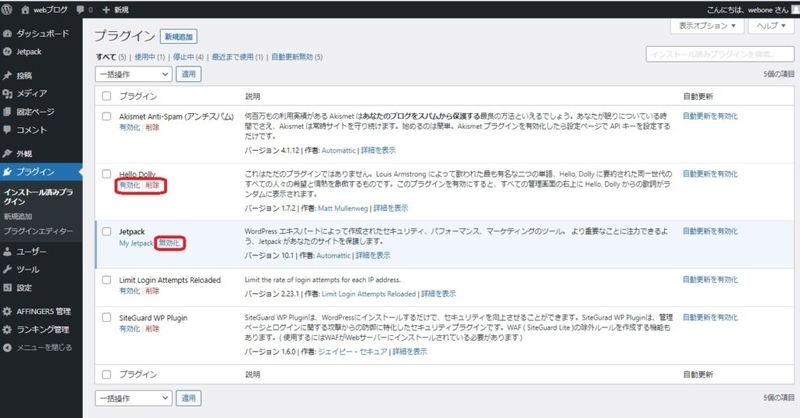
Task: Click 自動更新を有効化 for Hello Dolly row
Action: coord(710,174)
